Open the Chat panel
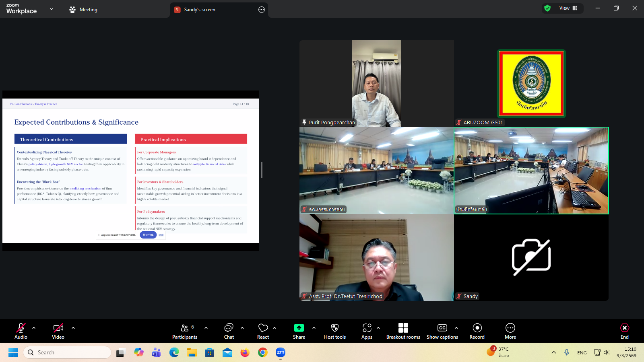The image size is (644, 362). [x=229, y=331]
